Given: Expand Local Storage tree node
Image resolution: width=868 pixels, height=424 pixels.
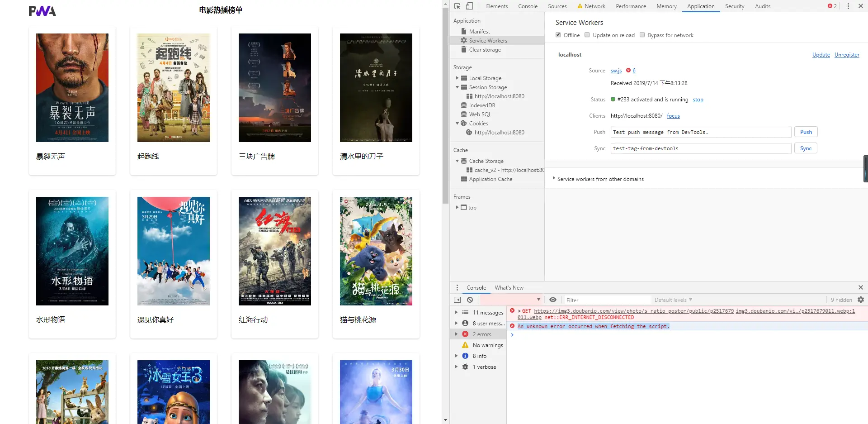Looking at the screenshot, I should point(457,78).
